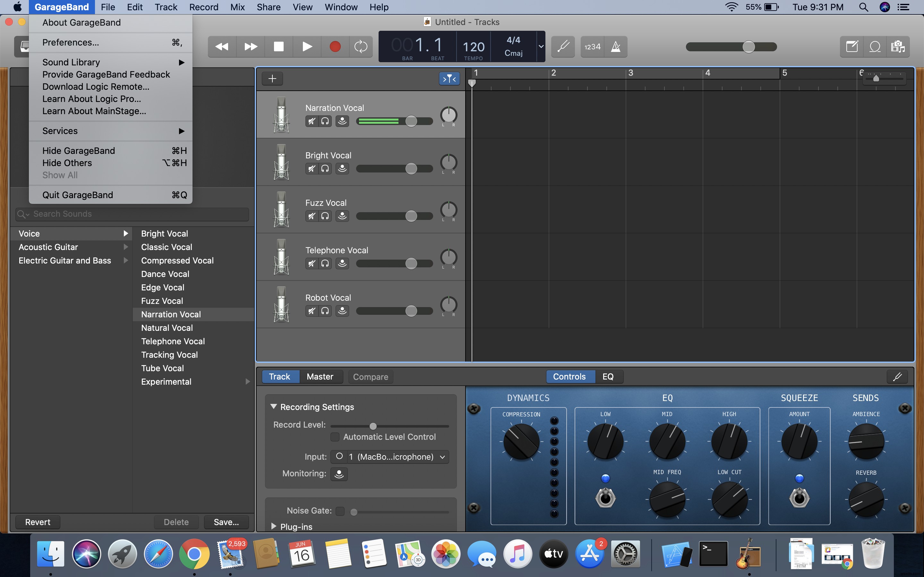Viewport: 924px width, 577px height.
Task: Select the Controls tab in Smart Controls
Action: [569, 377]
